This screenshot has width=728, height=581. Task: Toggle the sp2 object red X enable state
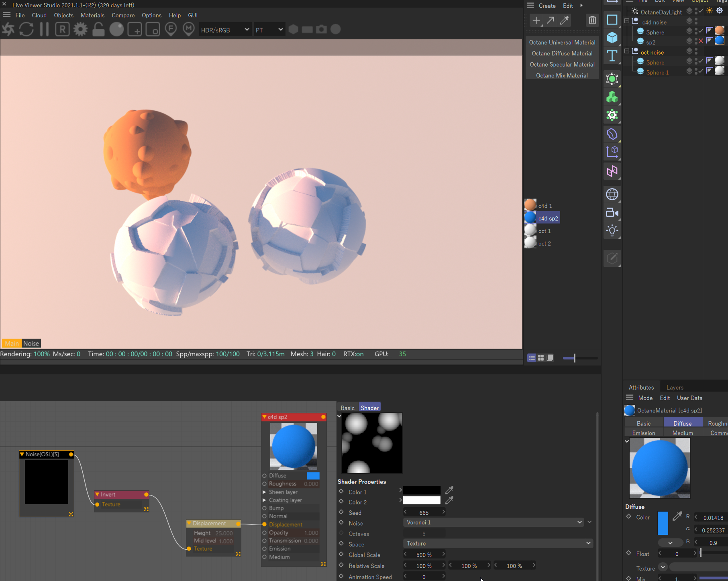coord(701,41)
